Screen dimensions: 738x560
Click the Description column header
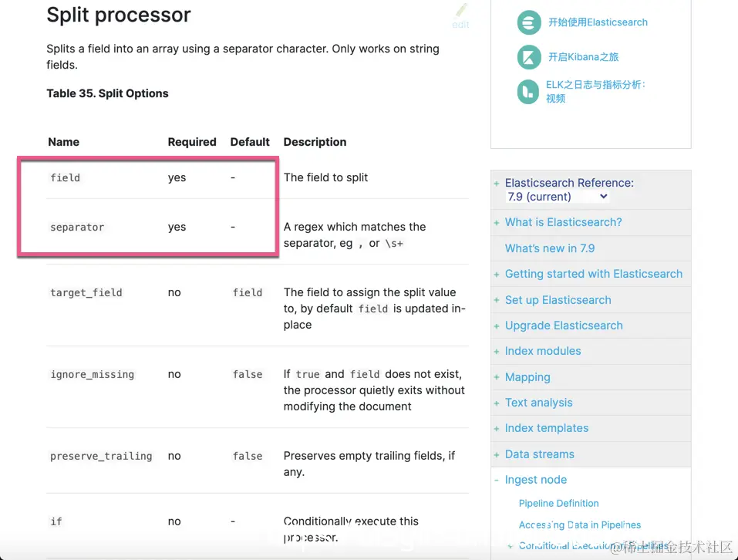[x=315, y=142]
